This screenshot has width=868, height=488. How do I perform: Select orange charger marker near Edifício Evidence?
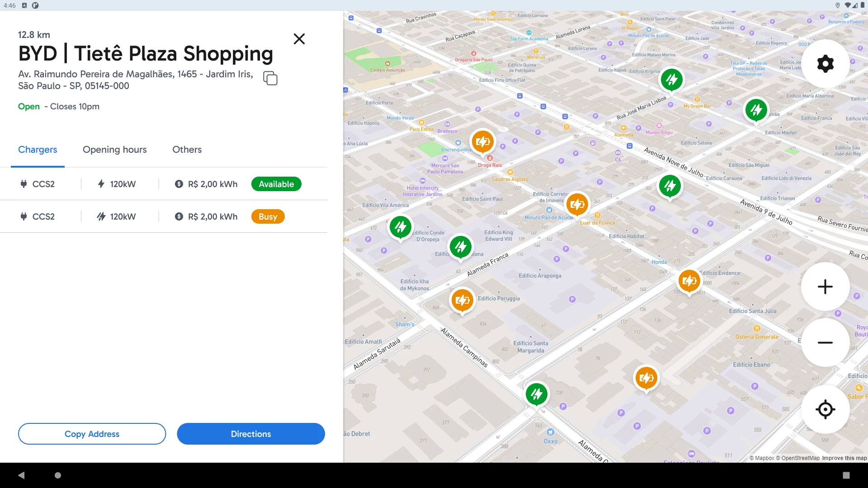click(689, 281)
